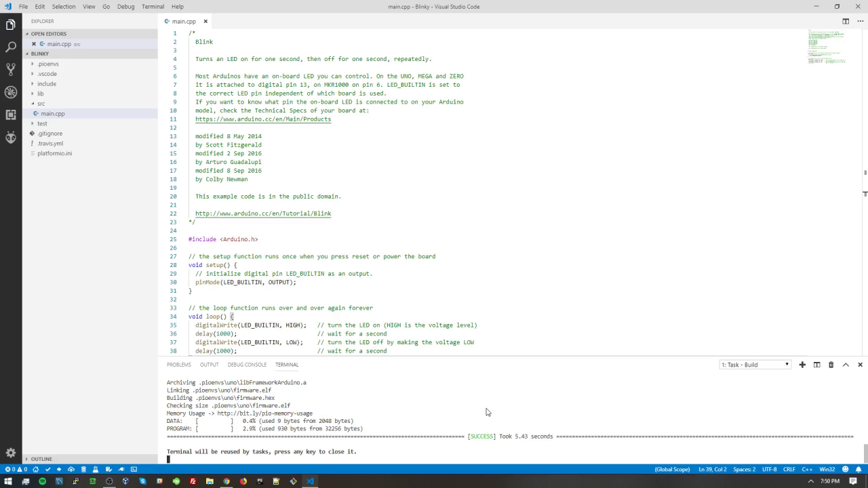Switch to the Debug Console tab
Viewport: 868px width, 488px height.
tap(247, 365)
